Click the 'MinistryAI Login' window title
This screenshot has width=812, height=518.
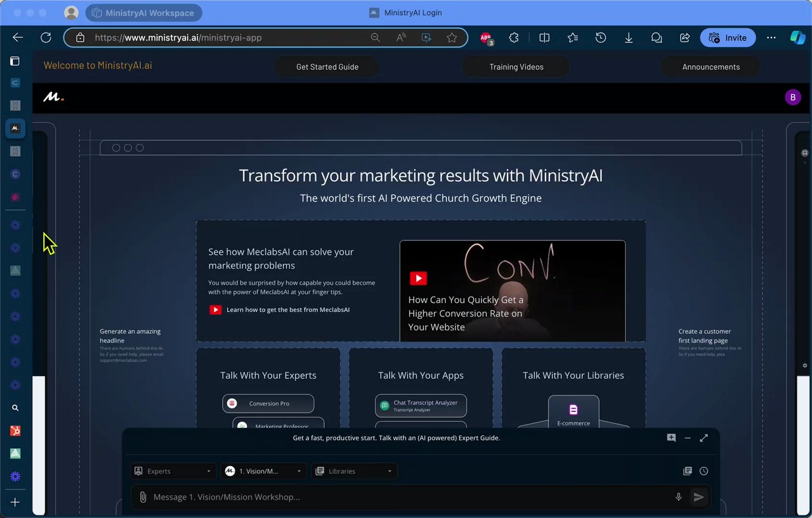click(x=413, y=13)
